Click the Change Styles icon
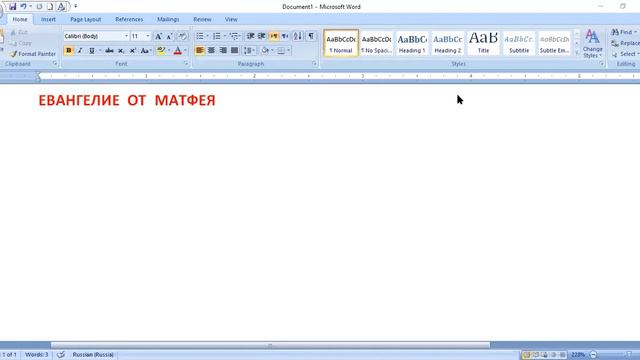640x360 pixels. (x=592, y=44)
